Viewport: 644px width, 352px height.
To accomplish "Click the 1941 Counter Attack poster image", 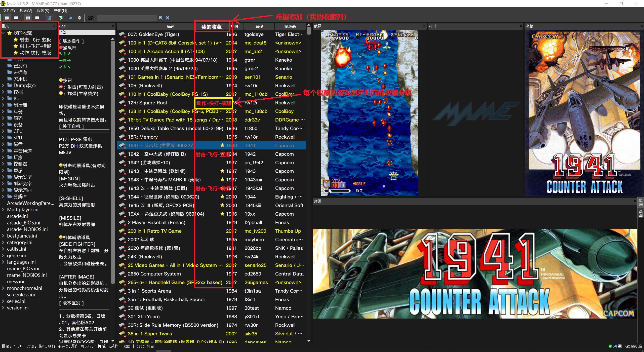I will [584, 113].
